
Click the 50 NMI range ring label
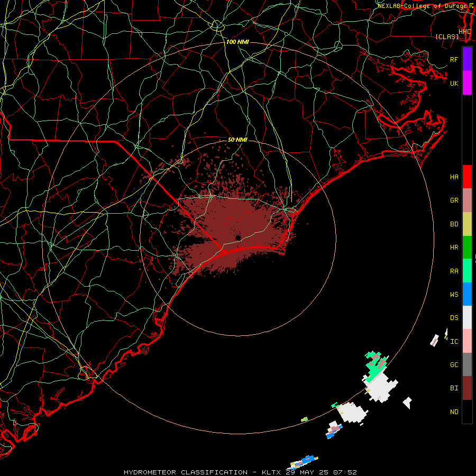click(237, 140)
